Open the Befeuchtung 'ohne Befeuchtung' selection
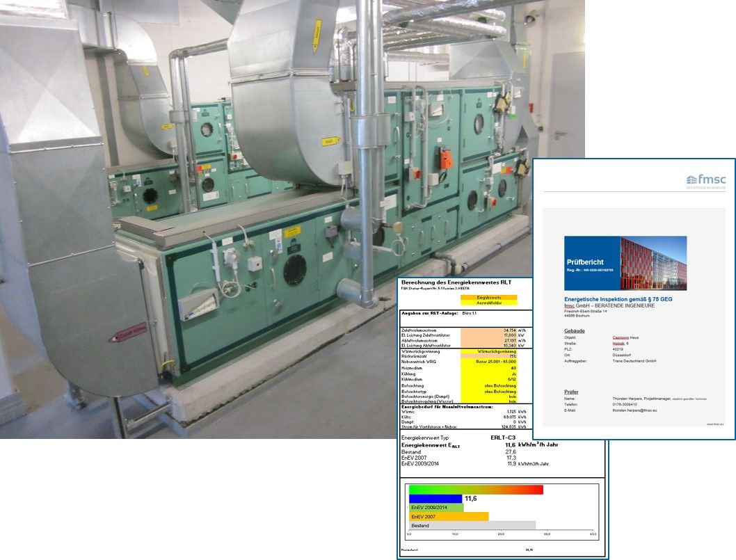 point(488,386)
